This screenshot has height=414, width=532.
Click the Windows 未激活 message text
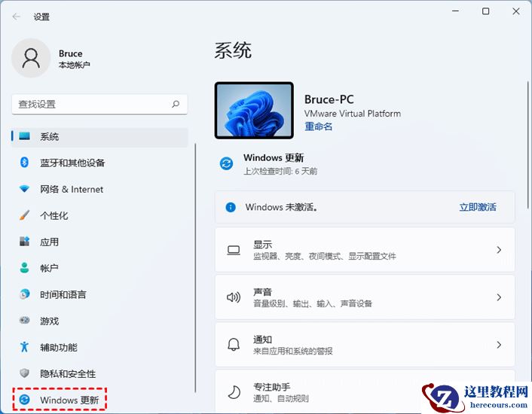point(282,207)
